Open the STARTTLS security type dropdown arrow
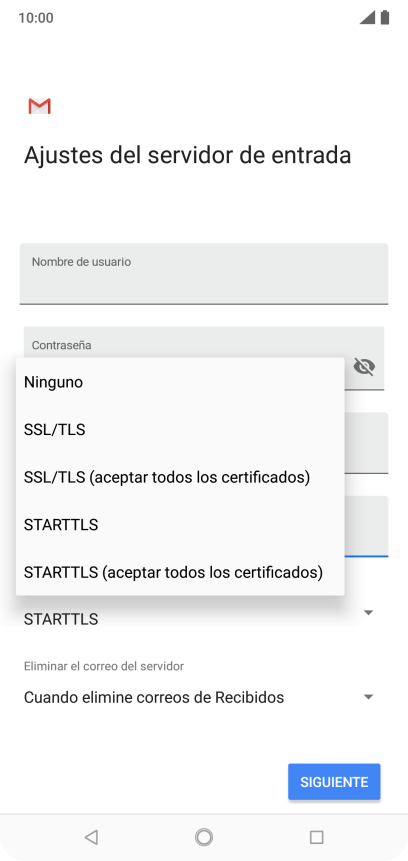Viewport: 408px width, 861px height. click(368, 612)
